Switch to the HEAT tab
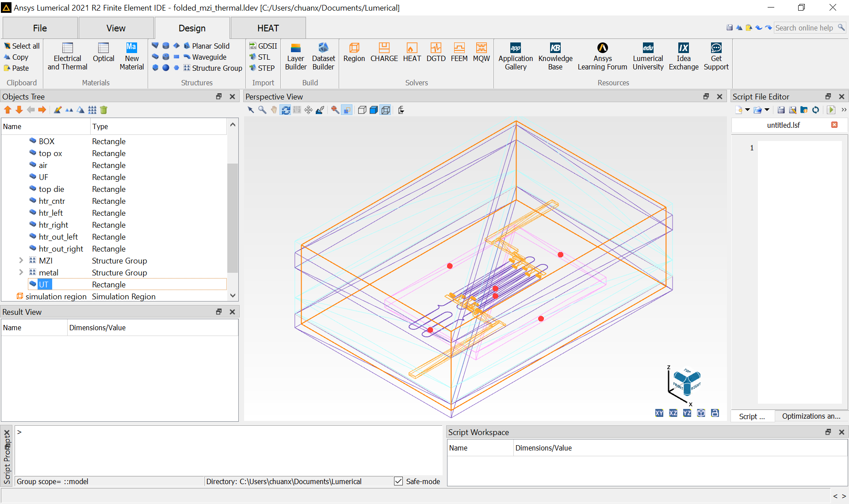 268,28
